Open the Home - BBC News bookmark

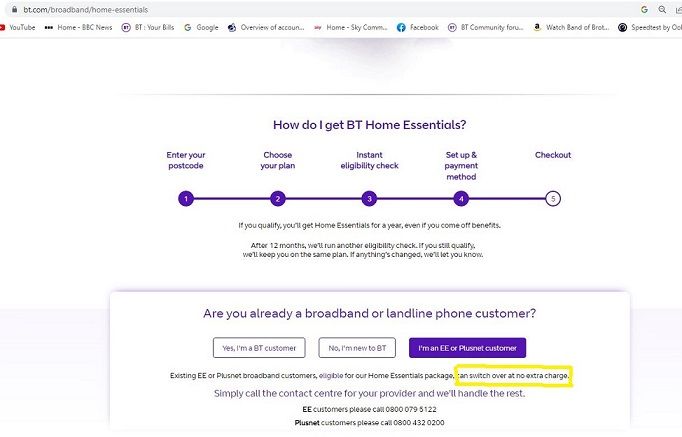pos(80,27)
